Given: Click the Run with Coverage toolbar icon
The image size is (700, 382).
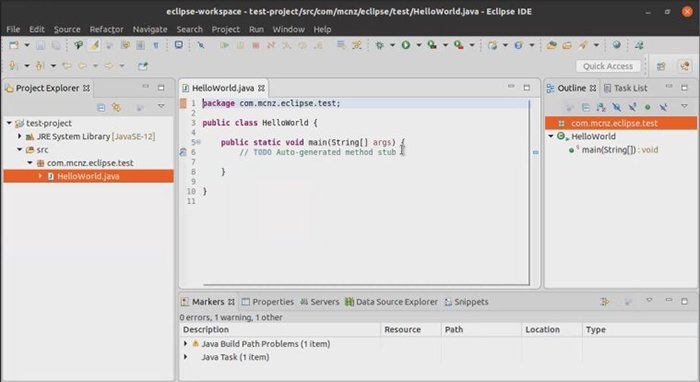Looking at the screenshot, I should (x=432, y=45).
